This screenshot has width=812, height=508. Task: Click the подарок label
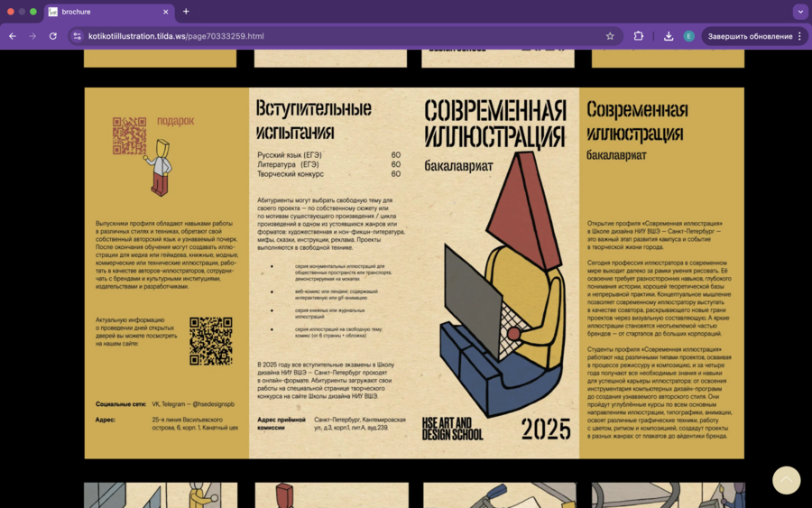[176, 121]
